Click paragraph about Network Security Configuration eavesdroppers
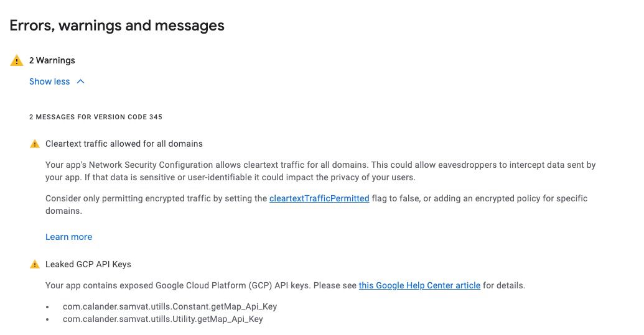 tap(320, 171)
